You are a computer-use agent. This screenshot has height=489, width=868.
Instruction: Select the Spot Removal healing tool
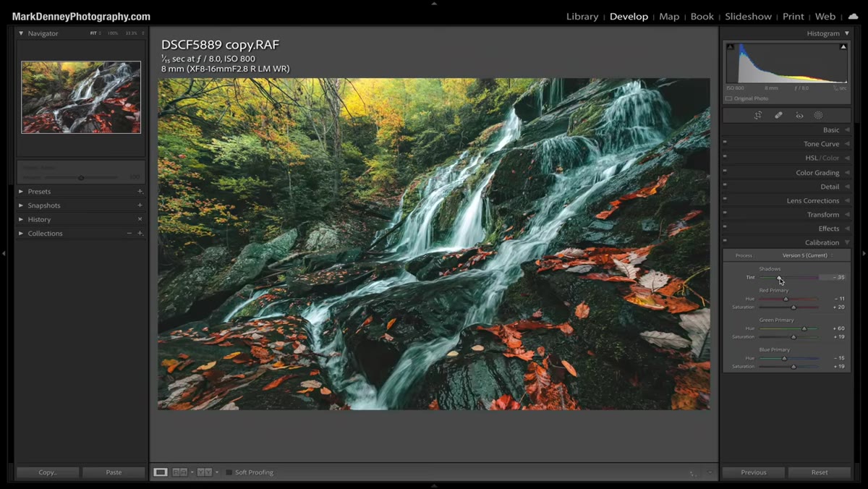click(x=778, y=115)
